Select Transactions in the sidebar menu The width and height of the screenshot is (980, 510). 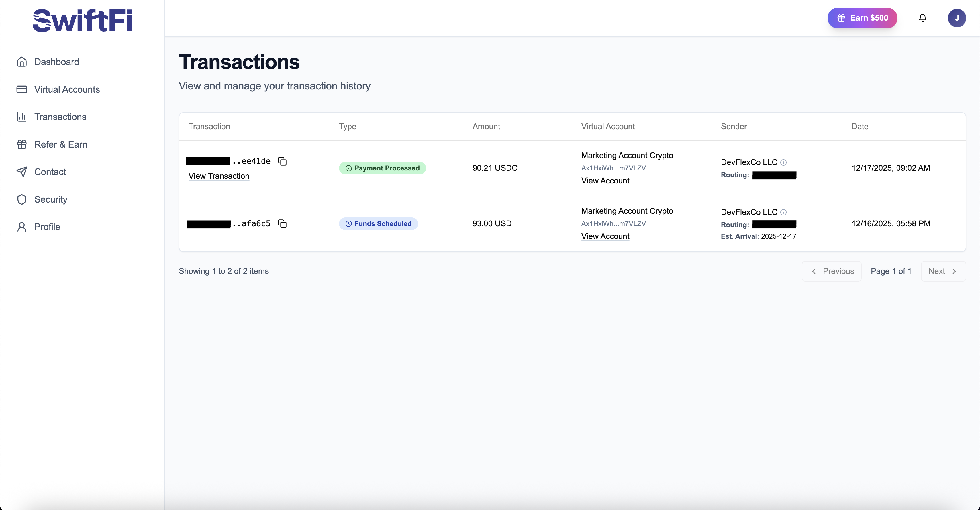(x=60, y=117)
